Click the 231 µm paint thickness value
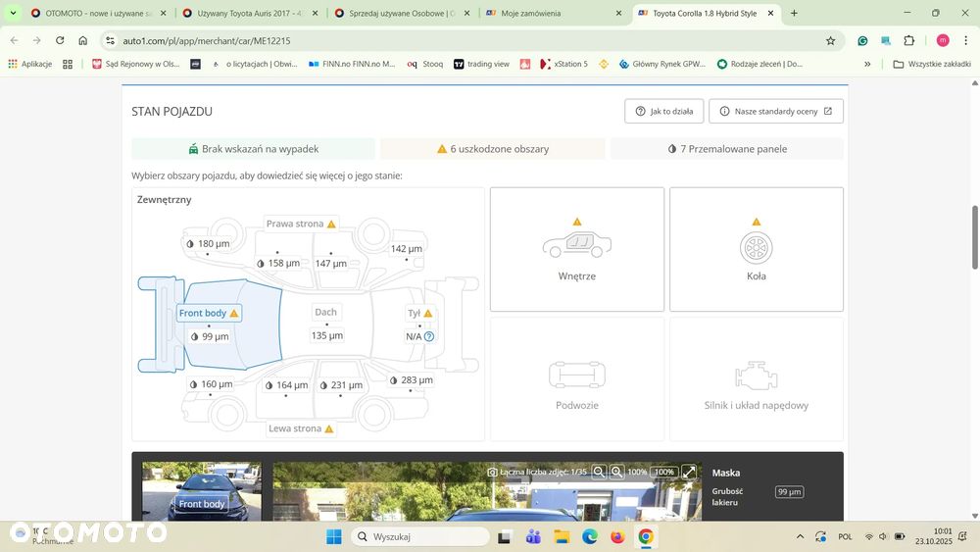 click(x=341, y=385)
